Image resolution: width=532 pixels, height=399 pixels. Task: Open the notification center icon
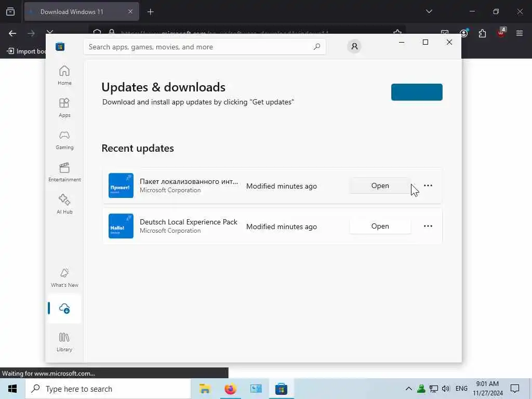[515, 389]
